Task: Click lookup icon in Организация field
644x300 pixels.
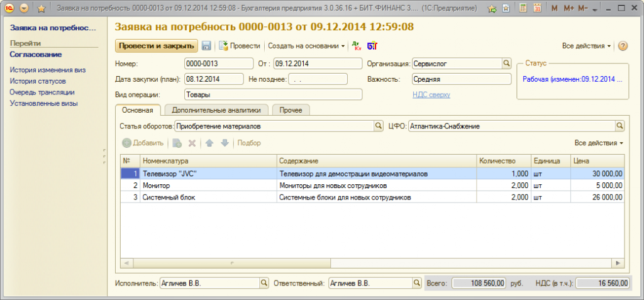Action: coord(506,64)
